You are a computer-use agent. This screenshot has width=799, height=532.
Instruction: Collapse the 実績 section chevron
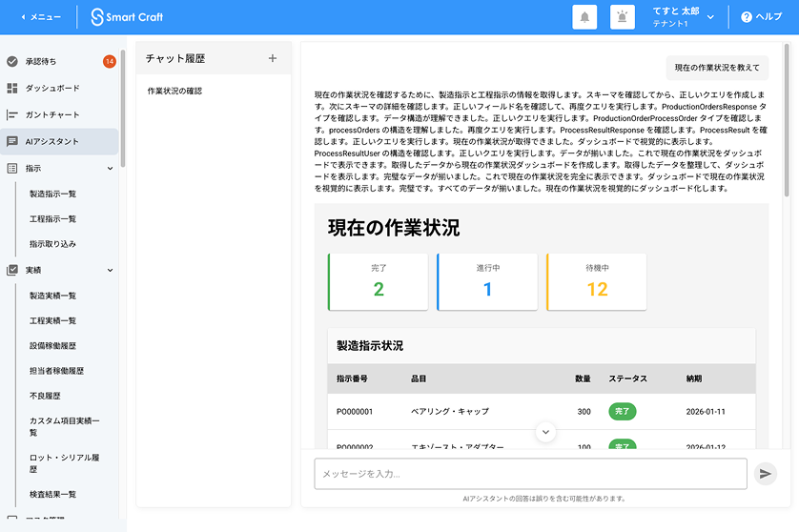point(110,270)
